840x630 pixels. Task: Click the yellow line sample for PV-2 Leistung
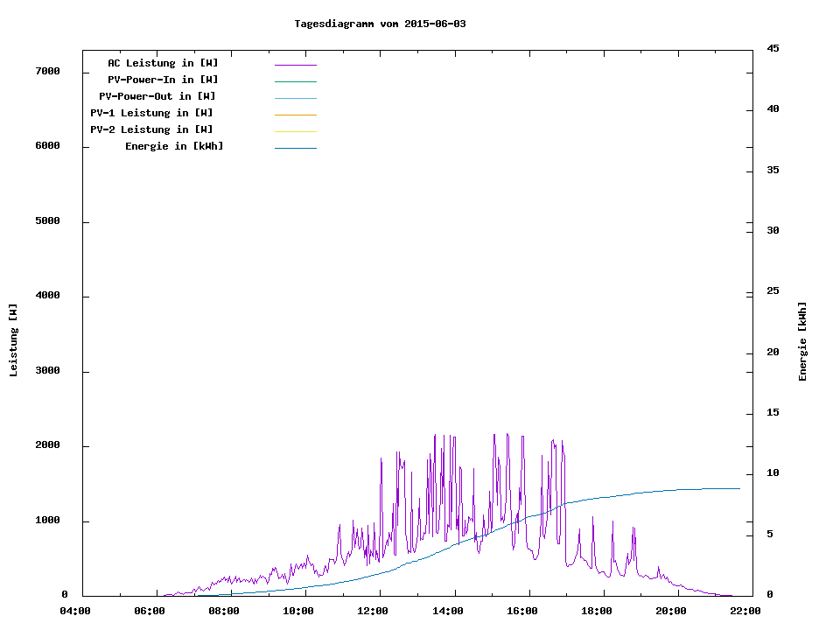295,131
